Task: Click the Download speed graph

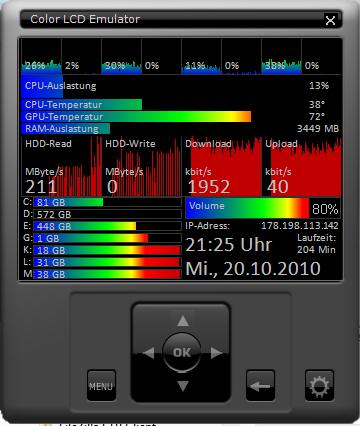Action: (x=222, y=166)
